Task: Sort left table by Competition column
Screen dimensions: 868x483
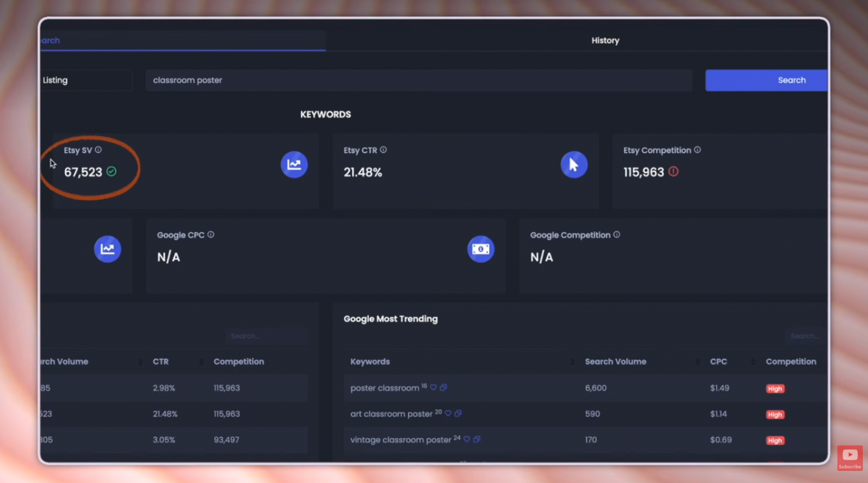Action: pos(239,362)
